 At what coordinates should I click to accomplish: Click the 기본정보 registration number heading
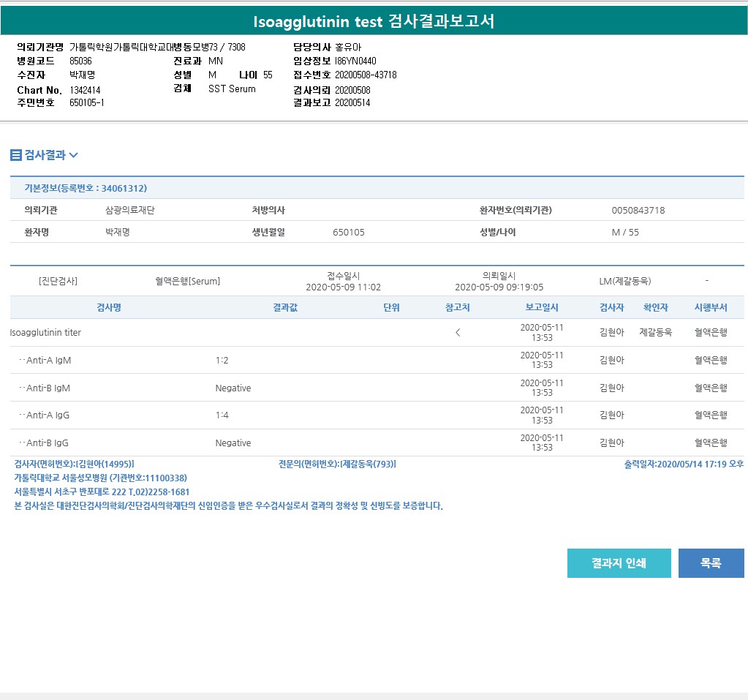(86, 188)
